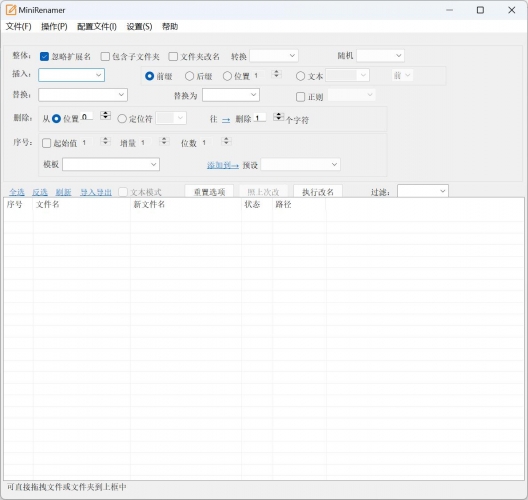The width and height of the screenshot is (528, 500).
Task: Maximize the MiniRenamer window
Action: click(x=481, y=10)
